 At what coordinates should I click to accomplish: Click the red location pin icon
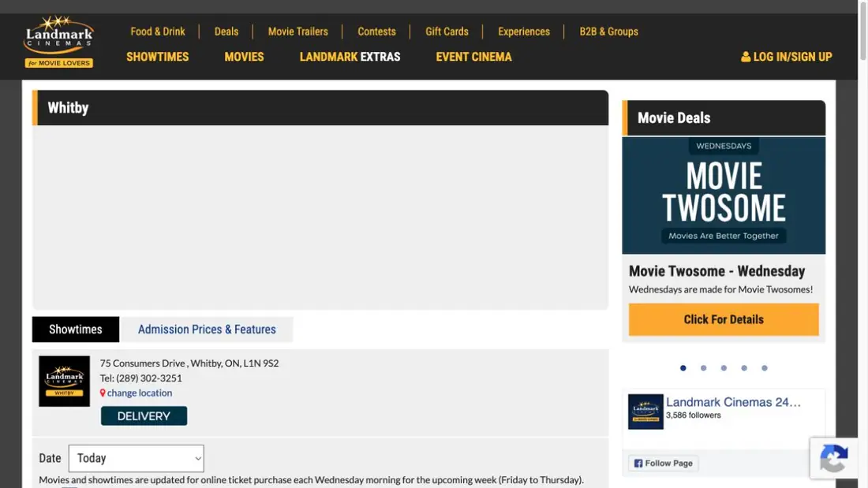(103, 393)
